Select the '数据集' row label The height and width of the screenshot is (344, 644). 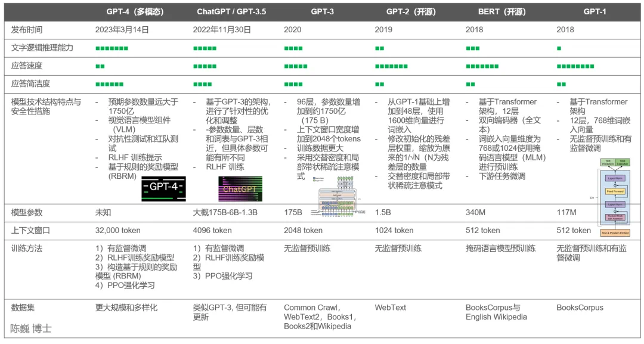[x=23, y=308]
